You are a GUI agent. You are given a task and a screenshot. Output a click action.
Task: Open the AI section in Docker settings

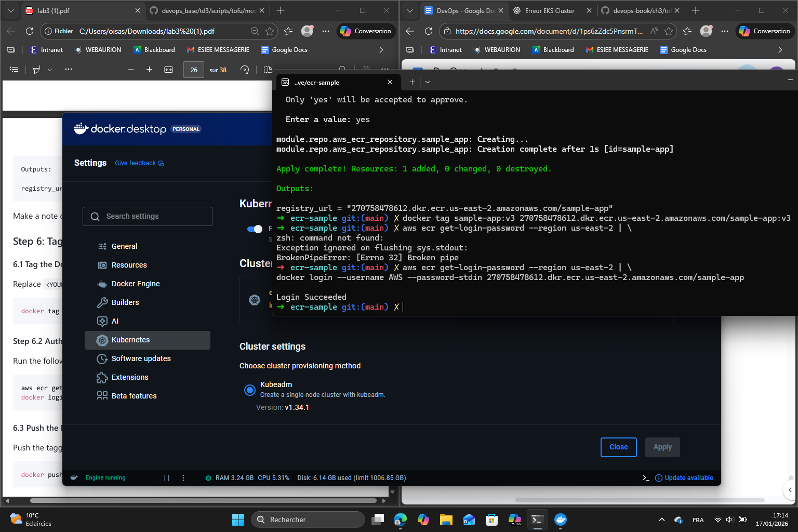click(114, 321)
